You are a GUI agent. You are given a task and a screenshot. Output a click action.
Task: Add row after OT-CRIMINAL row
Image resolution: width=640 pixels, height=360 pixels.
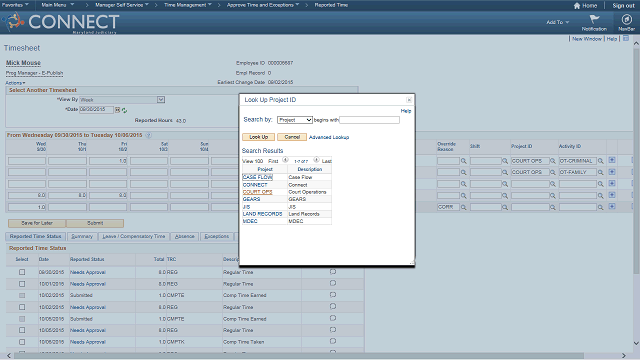coord(612,160)
